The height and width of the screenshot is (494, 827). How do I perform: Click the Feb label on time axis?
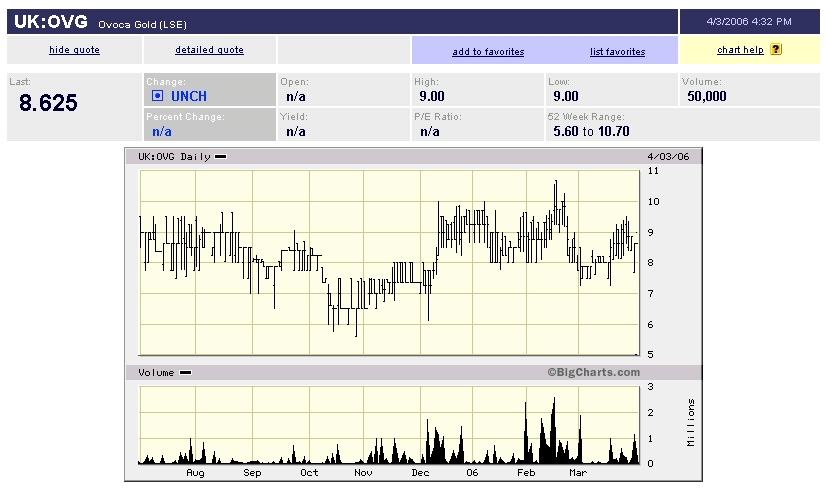pos(526,472)
